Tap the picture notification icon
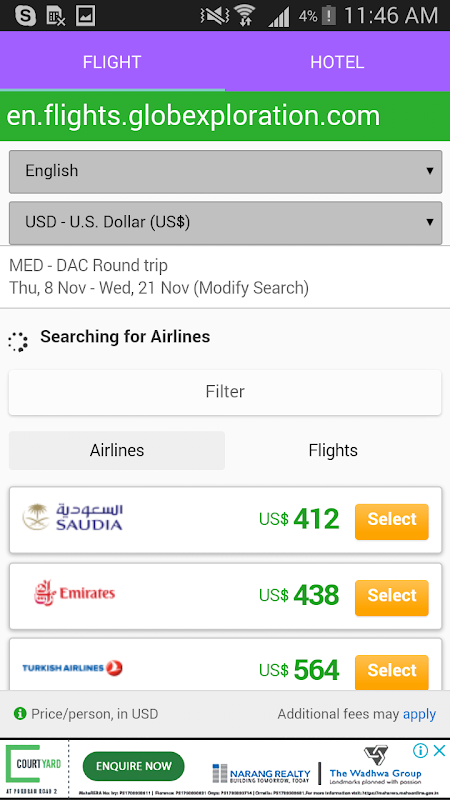Viewport: 450px width, 800px height. point(85,15)
